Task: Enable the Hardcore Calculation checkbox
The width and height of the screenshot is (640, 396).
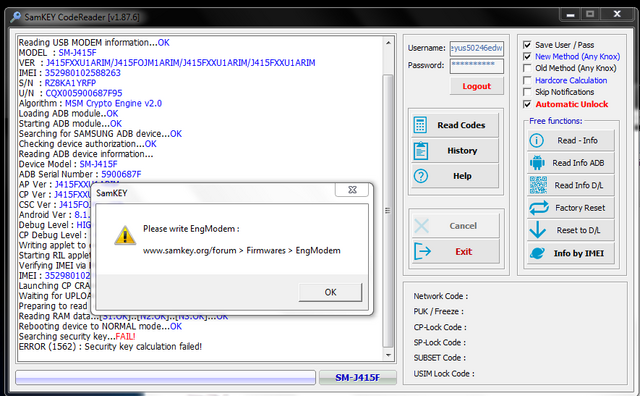Action: coord(527,80)
